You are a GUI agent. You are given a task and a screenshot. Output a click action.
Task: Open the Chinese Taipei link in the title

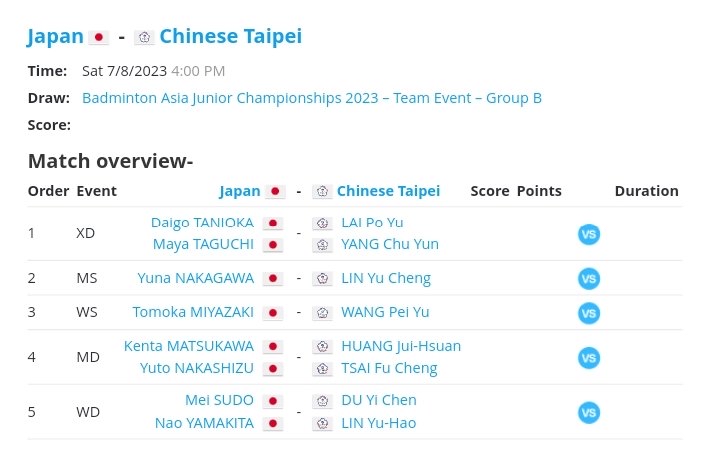(x=231, y=36)
